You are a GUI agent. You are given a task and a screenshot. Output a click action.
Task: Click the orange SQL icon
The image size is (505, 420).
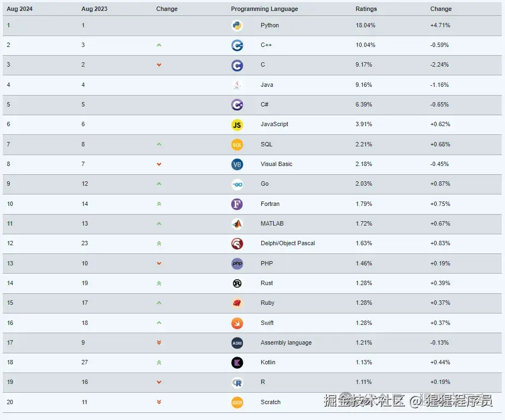pos(237,145)
